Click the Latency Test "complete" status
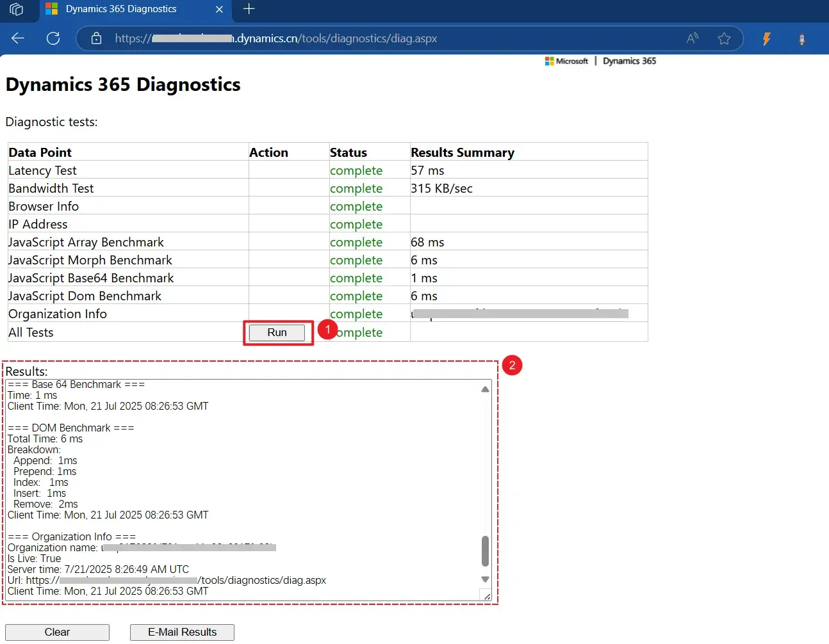This screenshot has height=644, width=829. point(356,170)
